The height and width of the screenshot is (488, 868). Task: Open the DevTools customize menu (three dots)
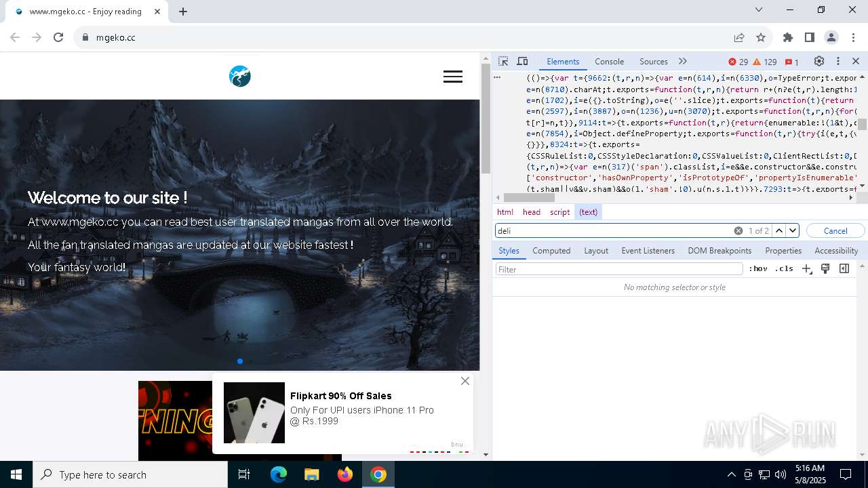click(837, 61)
